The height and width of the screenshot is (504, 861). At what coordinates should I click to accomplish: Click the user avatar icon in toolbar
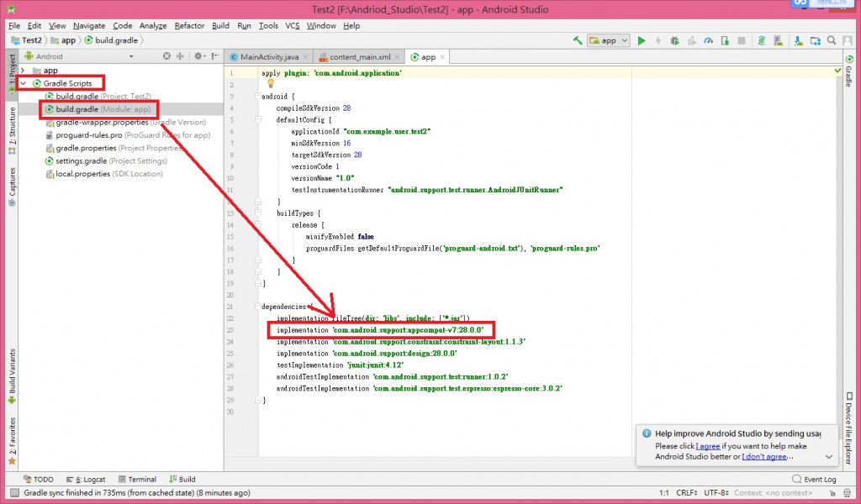pos(848,40)
